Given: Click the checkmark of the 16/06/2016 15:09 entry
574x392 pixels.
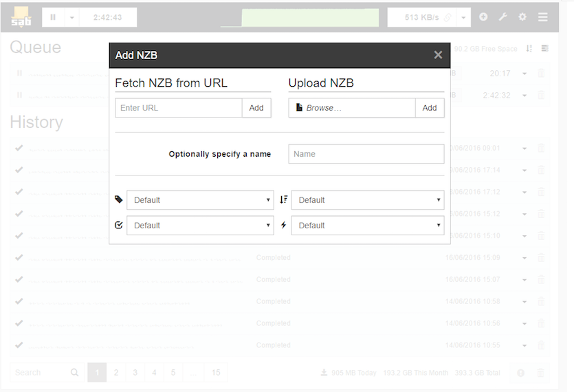Looking at the screenshot, I should point(19,257).
